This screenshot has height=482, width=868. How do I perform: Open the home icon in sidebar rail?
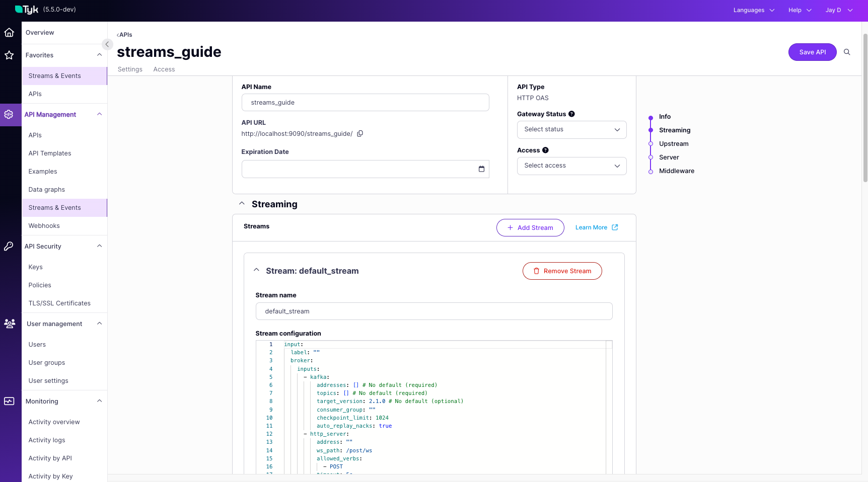(x=9, y=33)
